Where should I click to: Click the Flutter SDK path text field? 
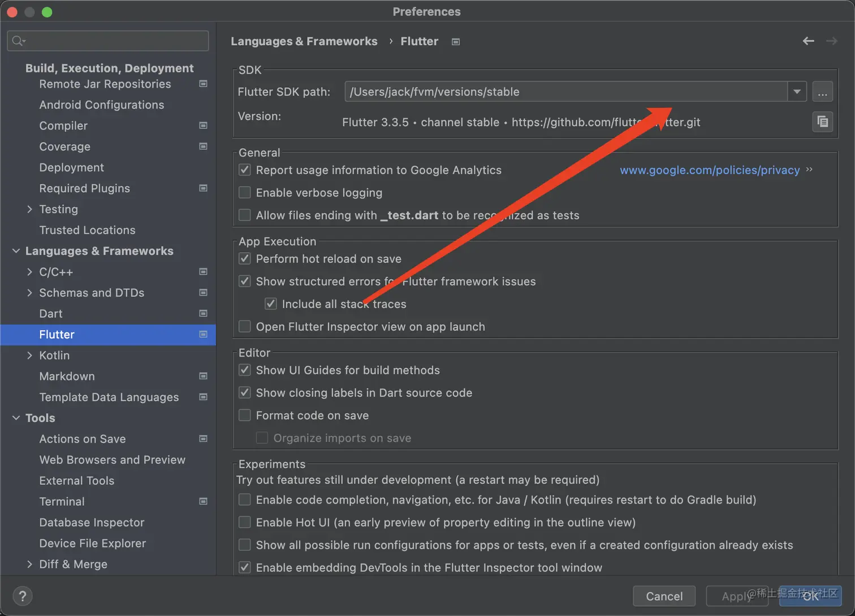point(566,92)
